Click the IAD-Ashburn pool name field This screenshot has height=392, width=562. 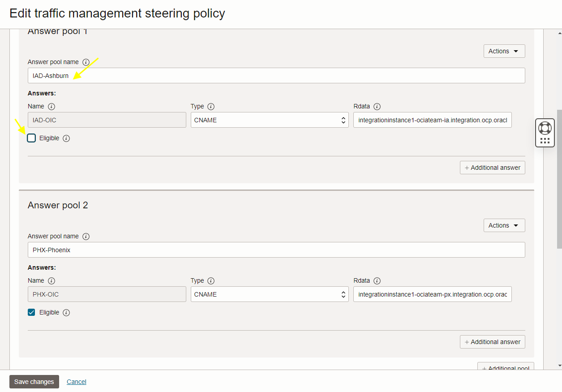pos(276,76)
